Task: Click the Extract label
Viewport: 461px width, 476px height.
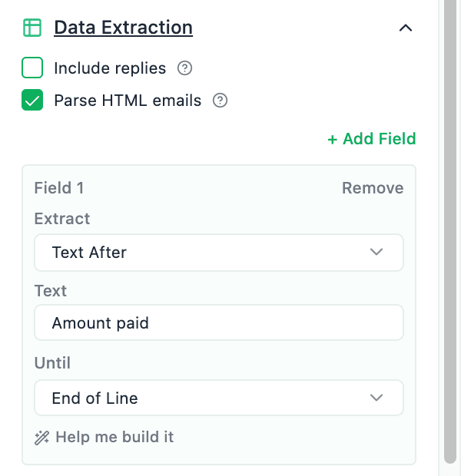Action: (62, 219)
